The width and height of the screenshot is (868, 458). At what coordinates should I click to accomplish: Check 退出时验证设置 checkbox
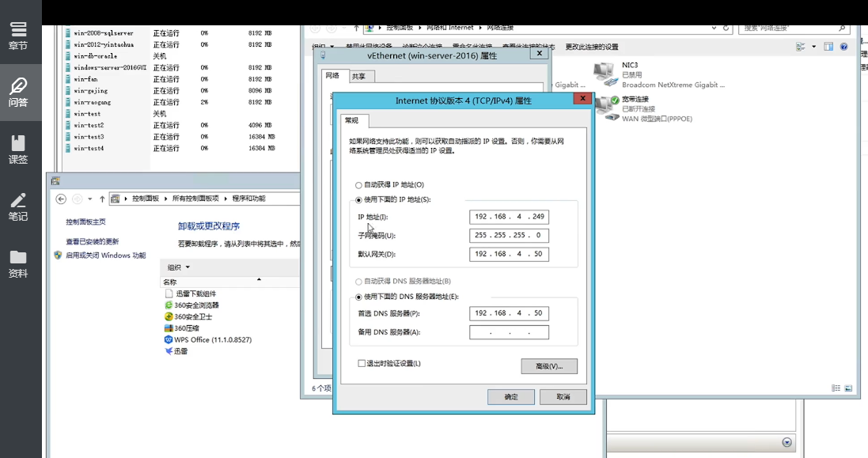click(362, 363)
